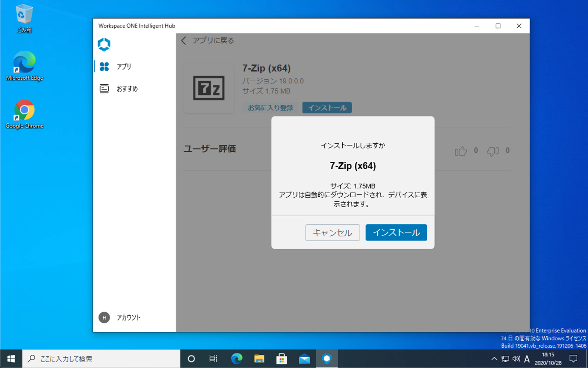588x368 pixels.
Task: Click the アプリ four-dots sidebar icon
Action: pos(104,67)
